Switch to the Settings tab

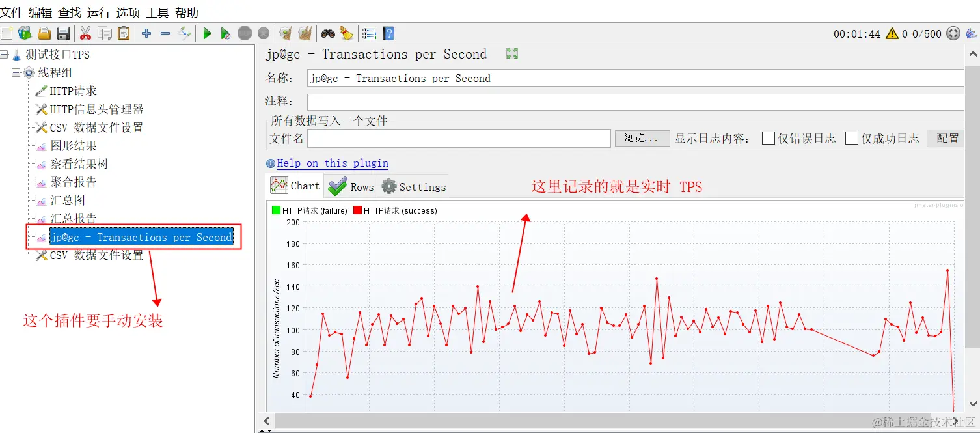(x=413, y=186)
